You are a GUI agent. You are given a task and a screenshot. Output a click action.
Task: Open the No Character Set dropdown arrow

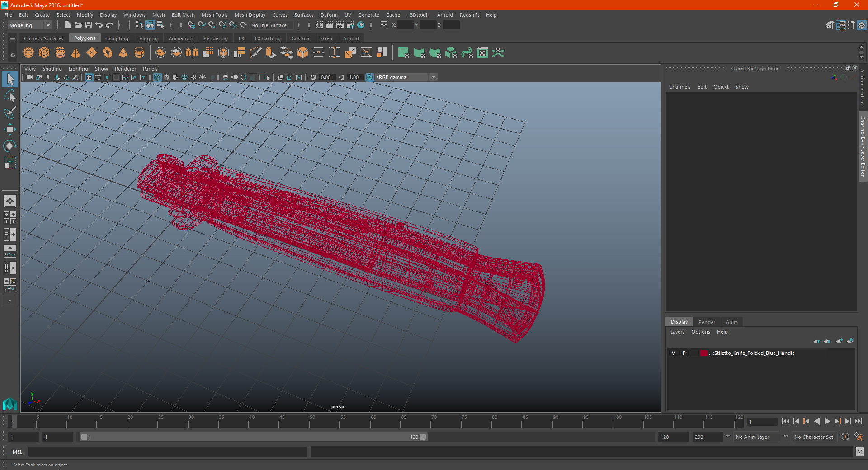click(786, 437)
